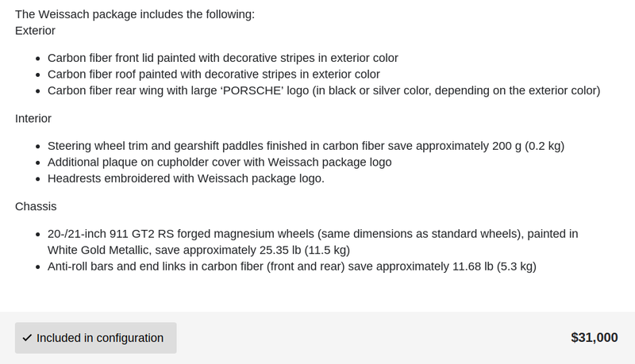Viewport: 635px width, 364px height.
Task: Click the '11.68 lb (5.3 kg)' weight text
Action: (x=494, y=266)
